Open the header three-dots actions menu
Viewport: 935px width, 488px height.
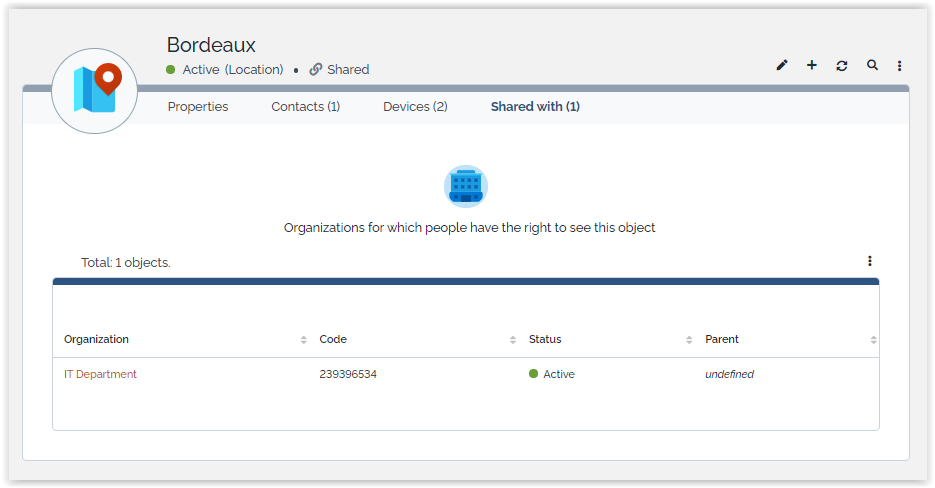(x=900, y=66)
